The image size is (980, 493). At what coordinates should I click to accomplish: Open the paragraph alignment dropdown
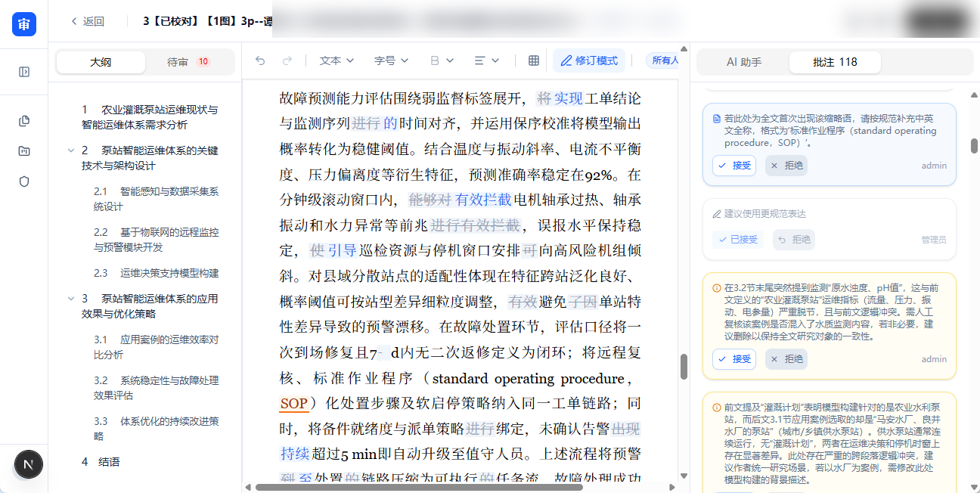(x=486, y=60)
